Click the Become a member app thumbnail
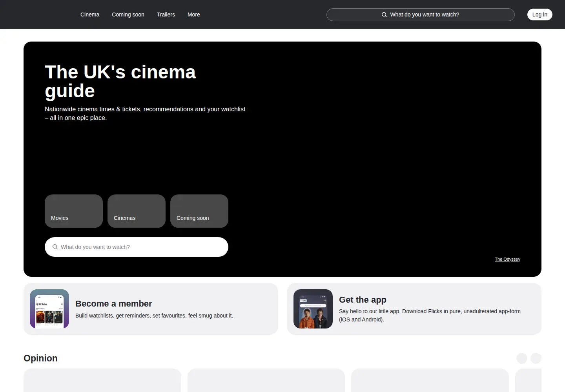The width and height of the screenshot is (565, 392). [49, 309]
